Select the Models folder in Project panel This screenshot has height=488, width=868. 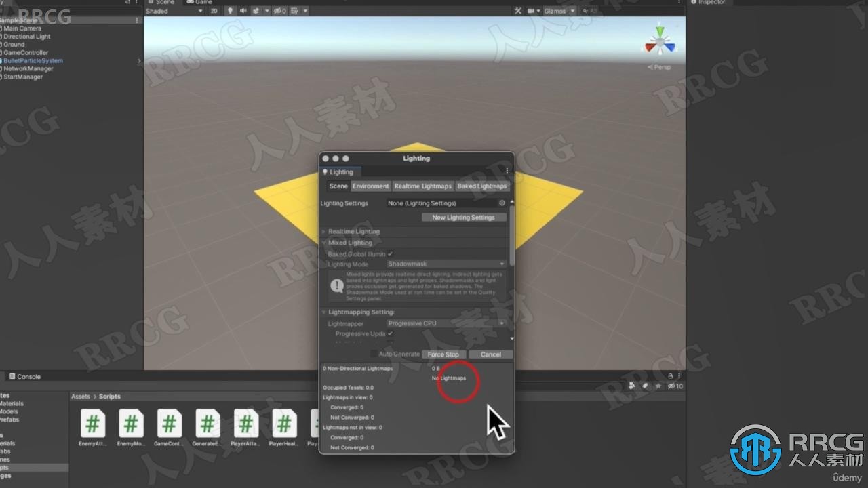(9, 412)
